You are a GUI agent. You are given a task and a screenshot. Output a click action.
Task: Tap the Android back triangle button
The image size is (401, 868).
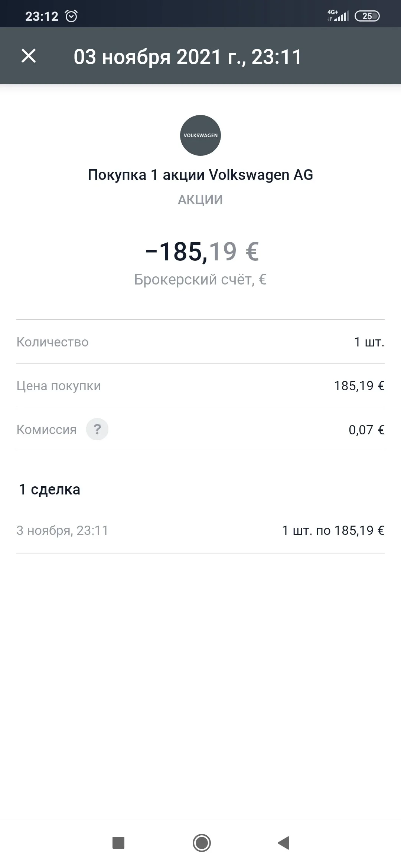click(x=284, y=843)
